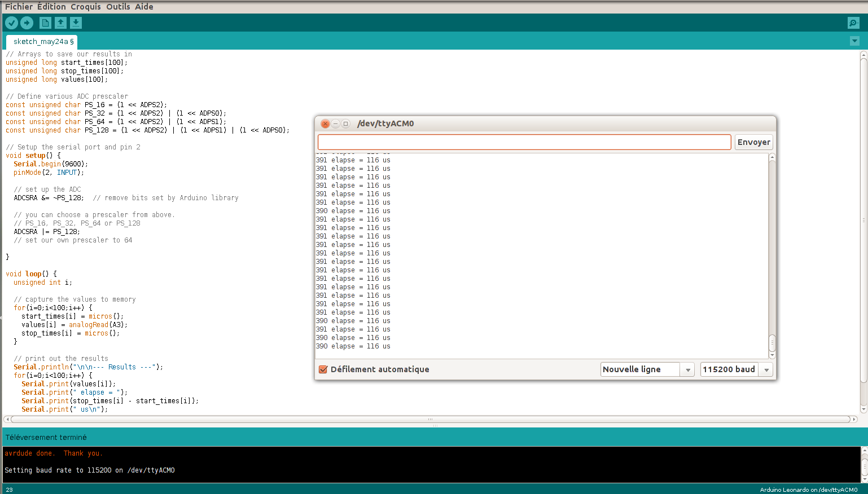Maximize the /dev/ttyACM0 serial monitor window

[345, 123]
